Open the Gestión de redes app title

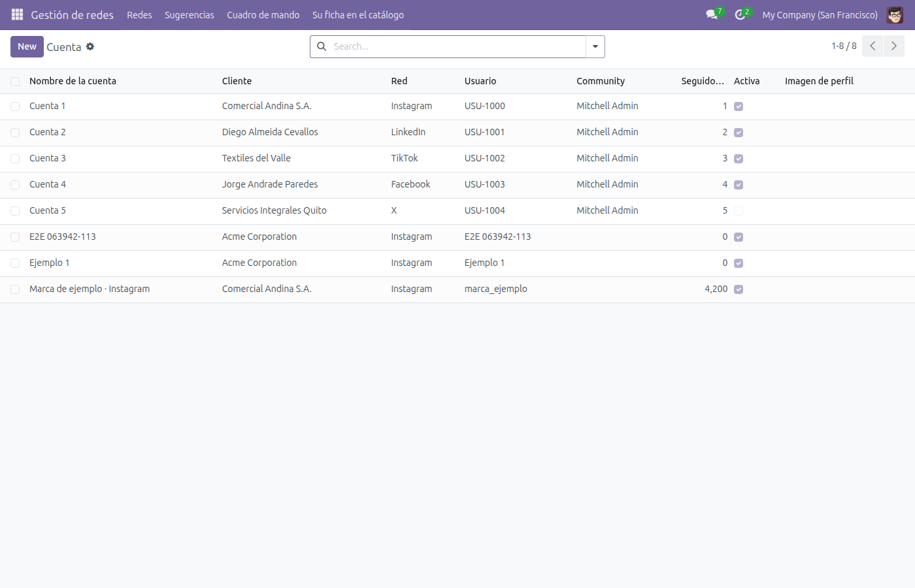pos(72,14)
